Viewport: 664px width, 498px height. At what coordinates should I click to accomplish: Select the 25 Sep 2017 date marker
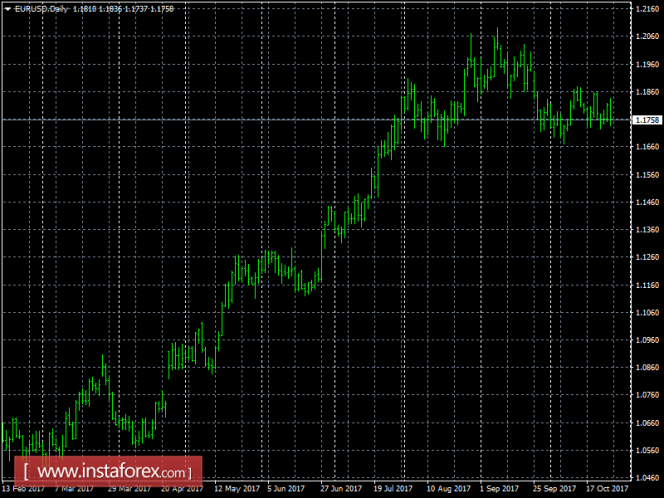(x=553, y=490)
